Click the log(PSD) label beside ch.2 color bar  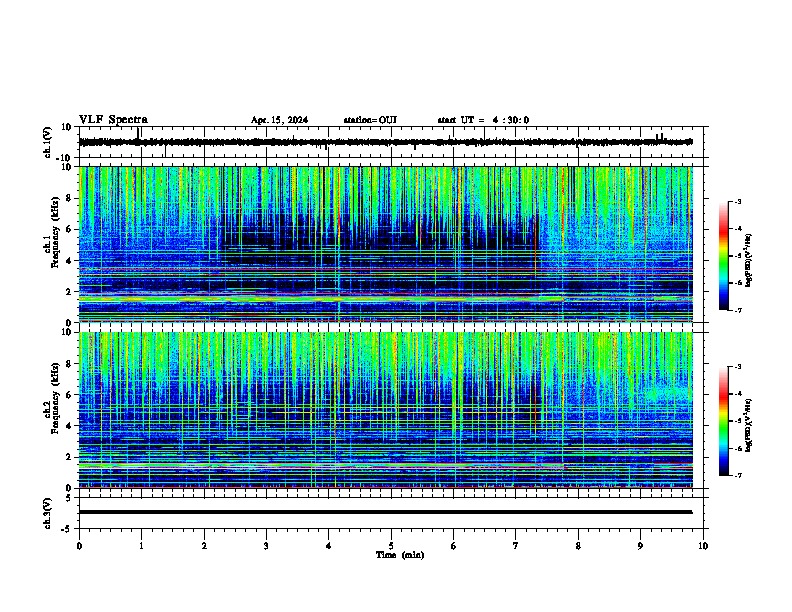click(749, 425)
